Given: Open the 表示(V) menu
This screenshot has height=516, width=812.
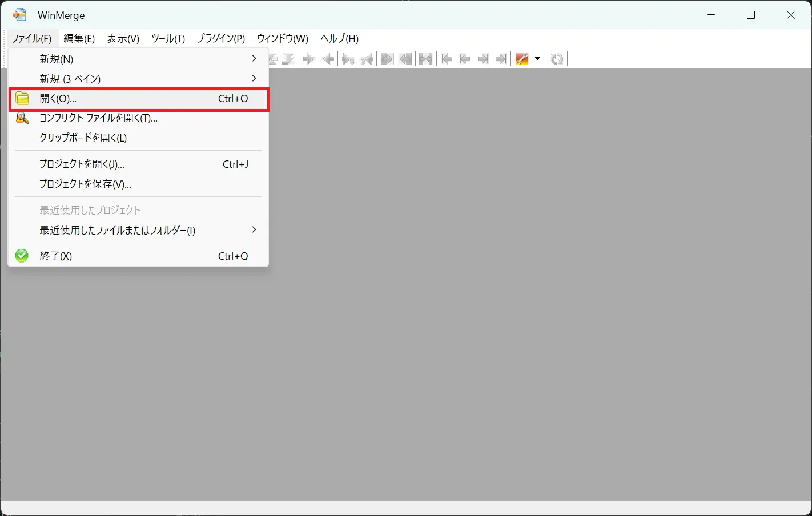Looking at the screenshot, I should (123, 38).
